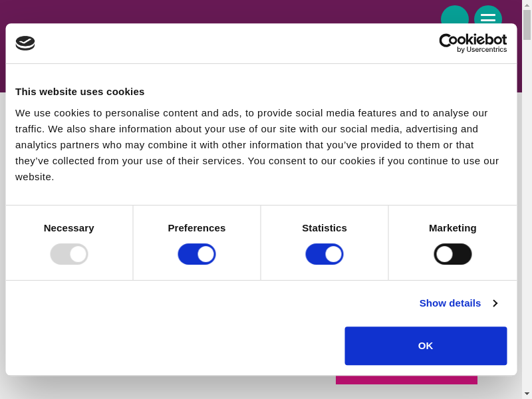The height and width of the screenshot is (399, 532).
Task: Turn off the Statistics cookies switch
Action: coord(325,254)
